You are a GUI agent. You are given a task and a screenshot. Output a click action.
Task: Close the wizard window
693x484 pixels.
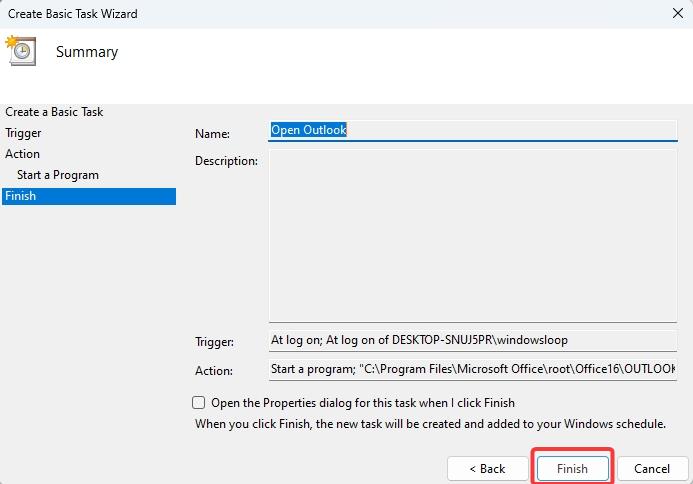coord(678,13)
